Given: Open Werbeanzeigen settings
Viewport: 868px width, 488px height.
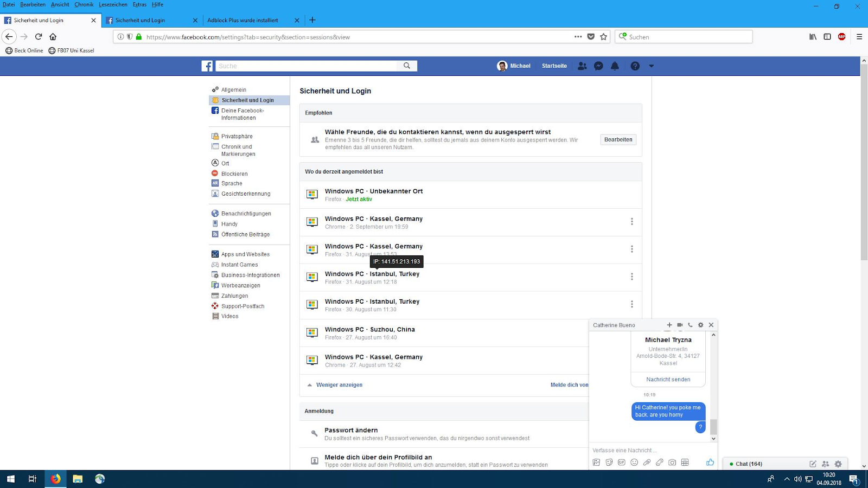Looking at the screenshot, I should (x=240, y=286).
